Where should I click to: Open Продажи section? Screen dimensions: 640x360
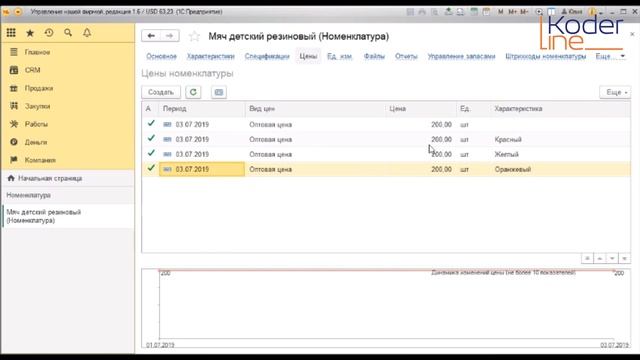[39, 88]
